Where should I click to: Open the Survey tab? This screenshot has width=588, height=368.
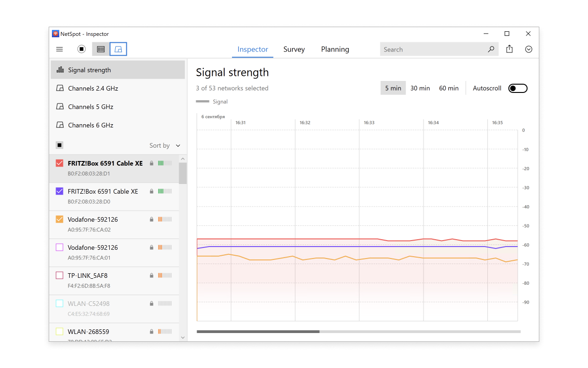click(294, 49)
